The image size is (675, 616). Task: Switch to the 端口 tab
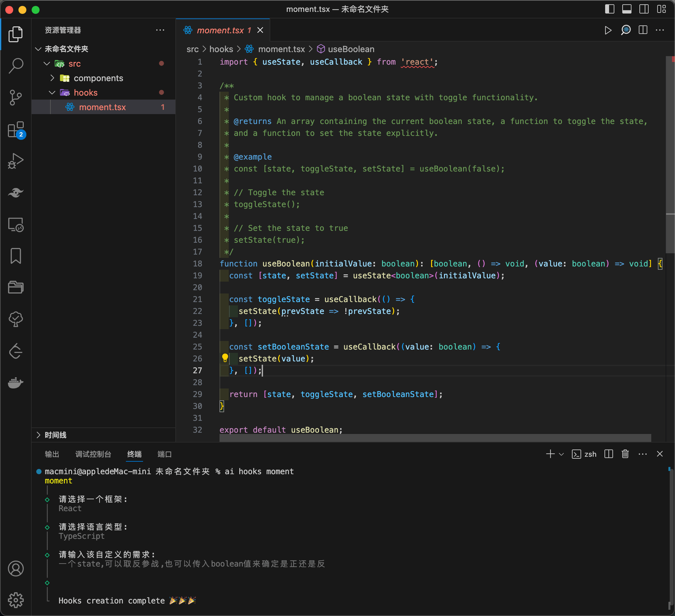(164, 454)
